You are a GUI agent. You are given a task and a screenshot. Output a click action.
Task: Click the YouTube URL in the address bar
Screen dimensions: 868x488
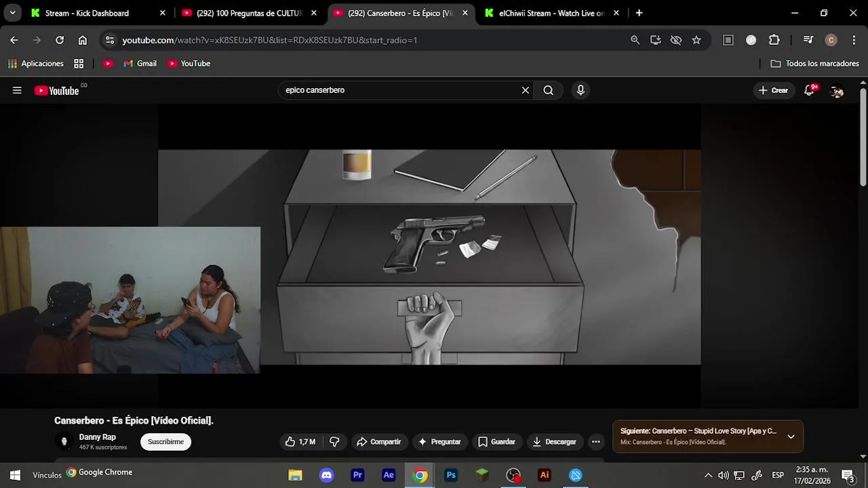pyautogui.click(x=270, y=40)
